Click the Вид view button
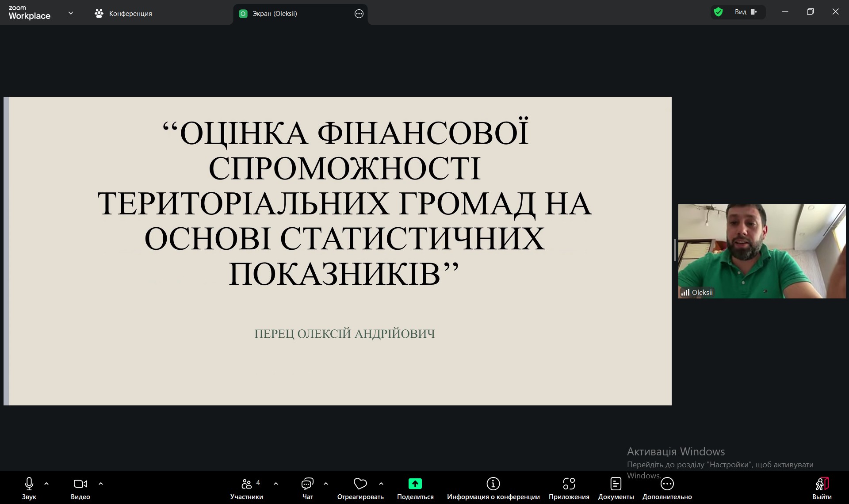The image size is (849, 504). click(x=746, y=12)
